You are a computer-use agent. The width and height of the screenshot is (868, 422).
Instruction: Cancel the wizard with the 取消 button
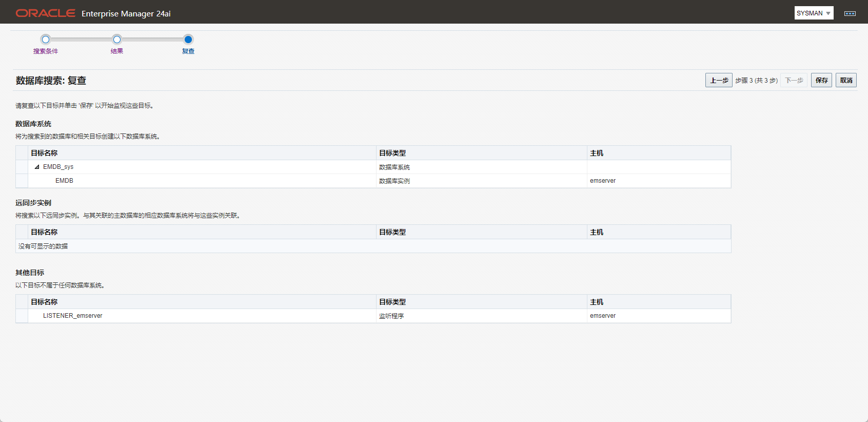(846, 80)
